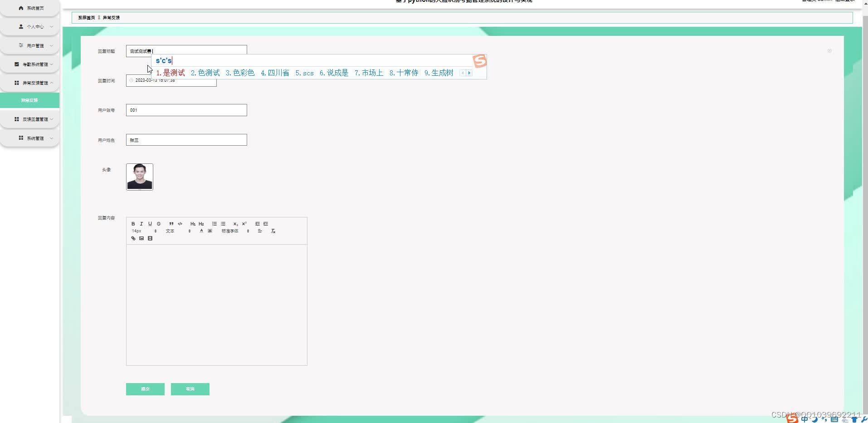The width and height of the screenshot is (868, 423).
Task: Toggle bold formatting in the editor
Action: 133,224
